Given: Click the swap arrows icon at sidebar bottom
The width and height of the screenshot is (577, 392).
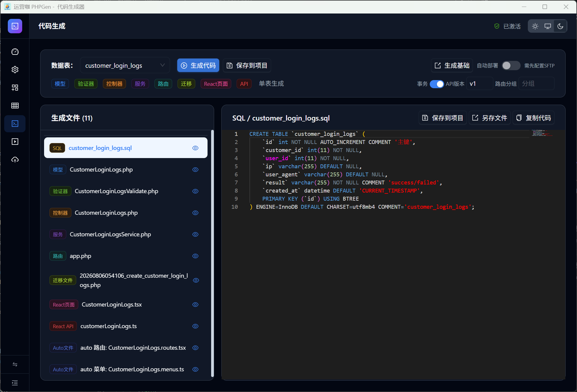Looking at the screenshot, I should 15,364.
